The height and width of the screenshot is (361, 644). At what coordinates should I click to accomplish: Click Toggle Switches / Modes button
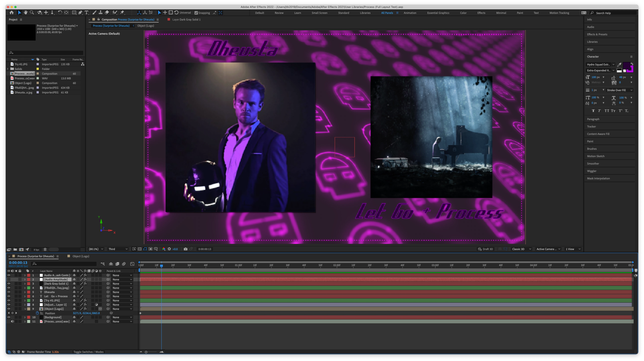pyautogui.click(x=88, y=352)
